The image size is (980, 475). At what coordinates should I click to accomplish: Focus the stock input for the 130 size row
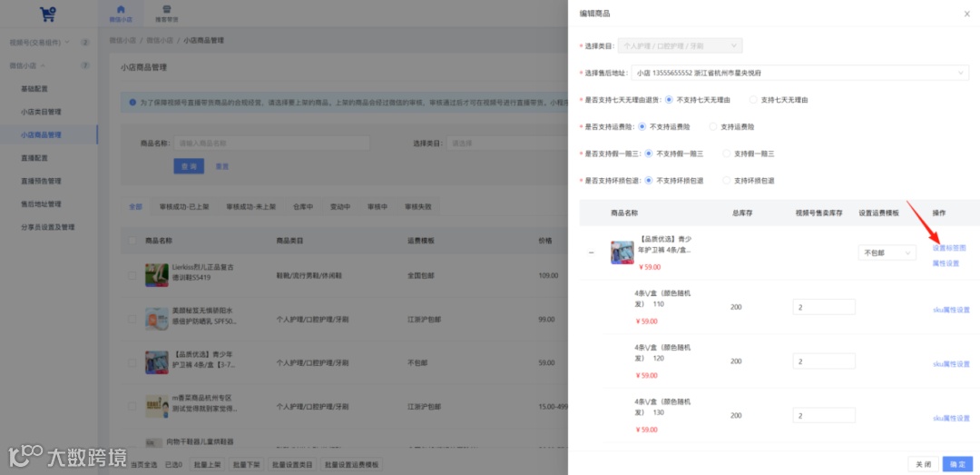[x=824, y=416]
